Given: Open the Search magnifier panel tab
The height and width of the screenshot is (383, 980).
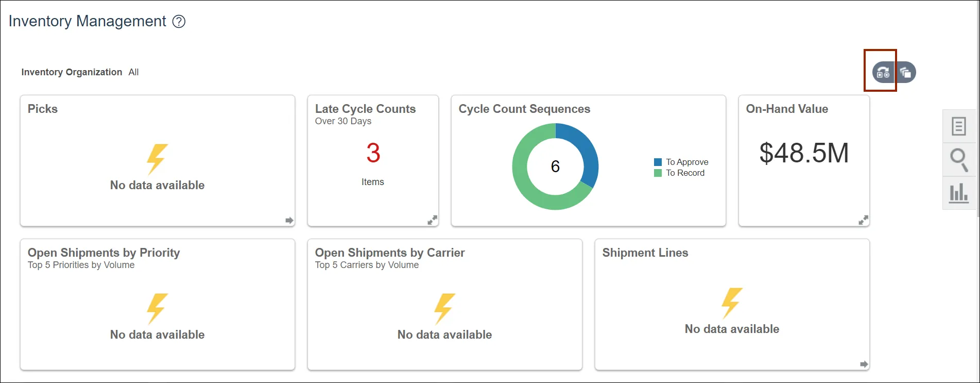Looking at the screenshot, I should click(958, 160).
